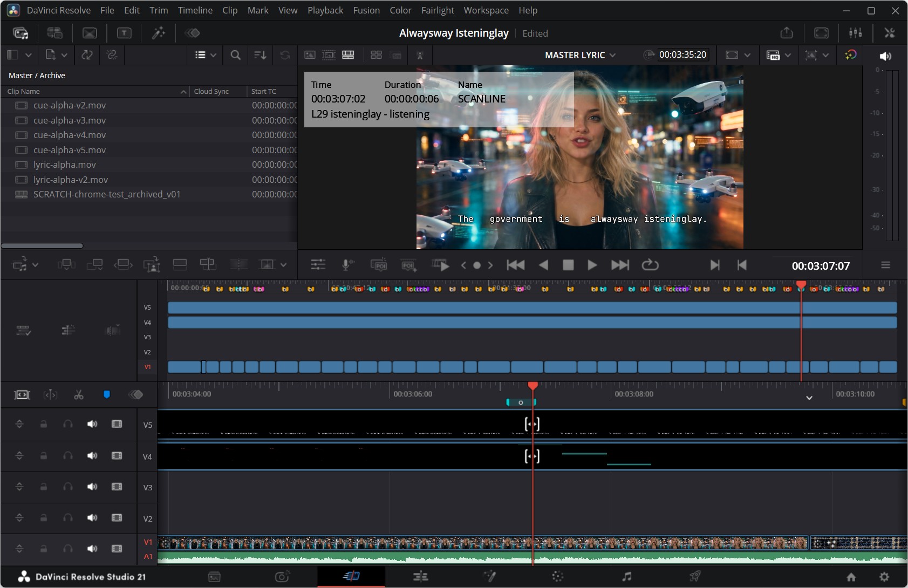Click the bypass color grades icon
908x588 pixels.
coord(850,55)
